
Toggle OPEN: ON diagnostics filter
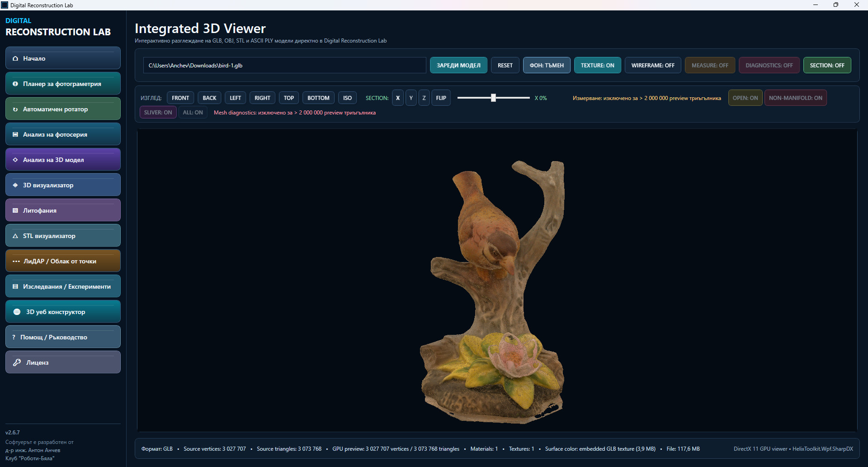[x=745, y=98]
